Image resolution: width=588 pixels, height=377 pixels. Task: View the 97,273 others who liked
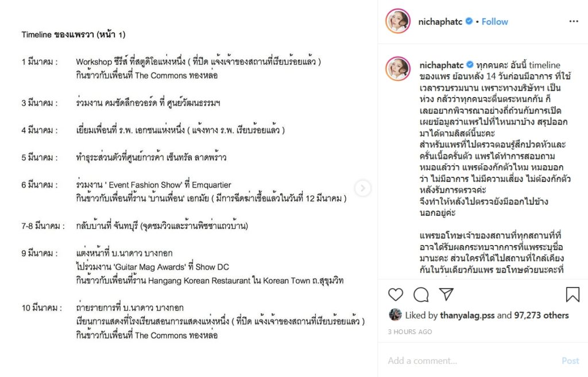point(541,316)
